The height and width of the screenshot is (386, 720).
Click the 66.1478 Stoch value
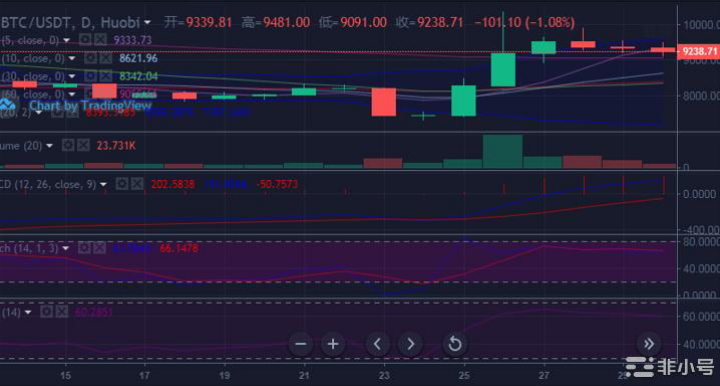pos(179,248)
